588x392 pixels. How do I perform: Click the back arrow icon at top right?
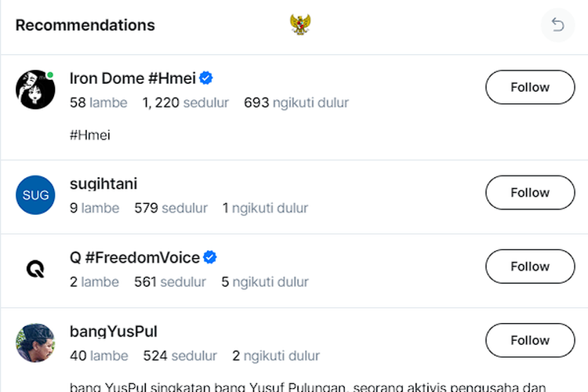point(557,25)
